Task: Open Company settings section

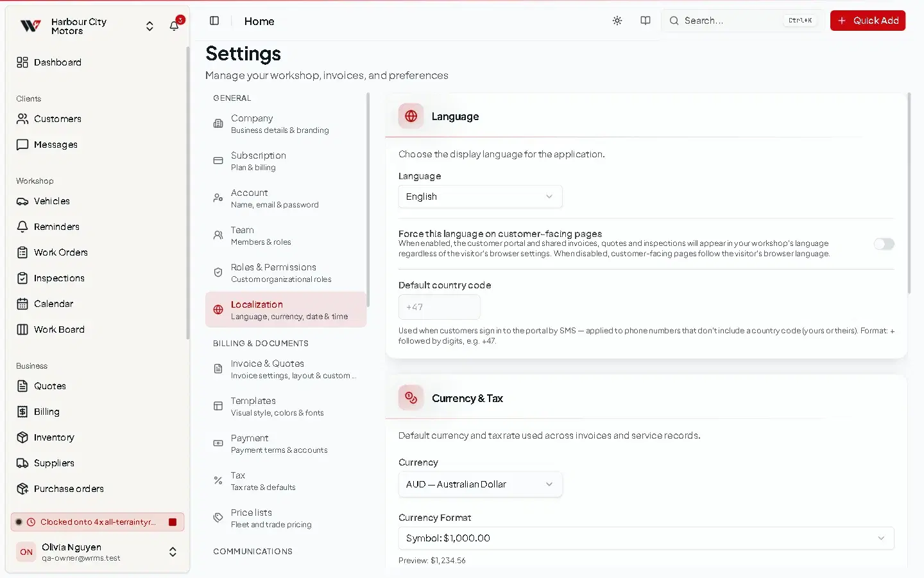Action: click(x=286, y=123)
